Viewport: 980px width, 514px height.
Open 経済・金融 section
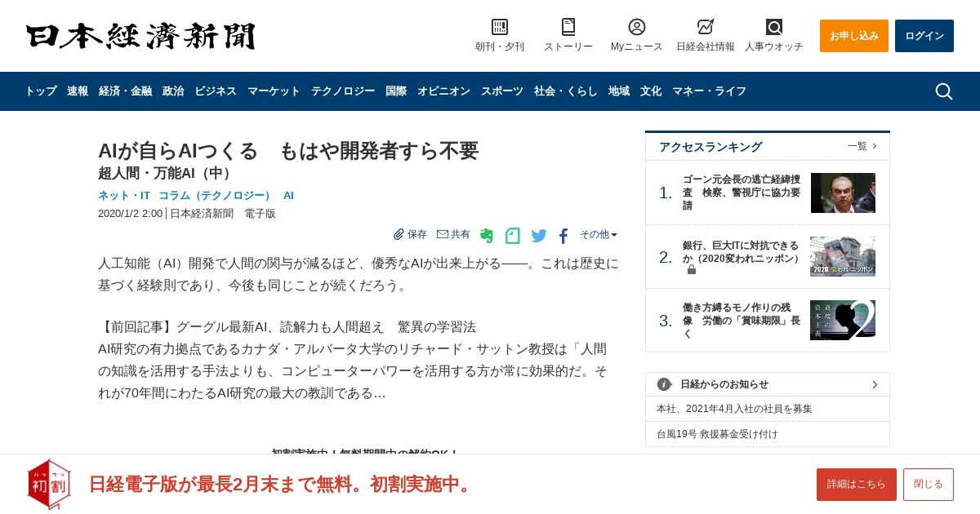(125, 91)
